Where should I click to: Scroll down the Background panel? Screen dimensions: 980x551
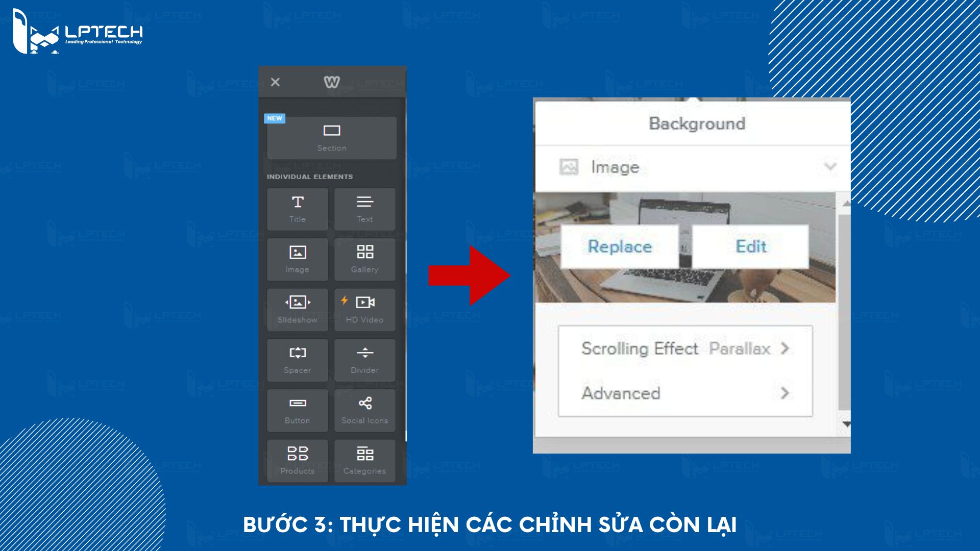pyautogui.click(x=845, y=425)
